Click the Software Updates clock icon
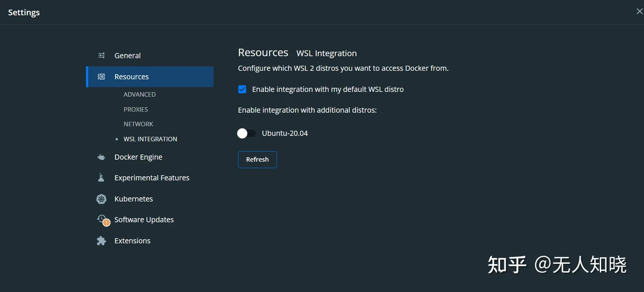 (103, 220)
